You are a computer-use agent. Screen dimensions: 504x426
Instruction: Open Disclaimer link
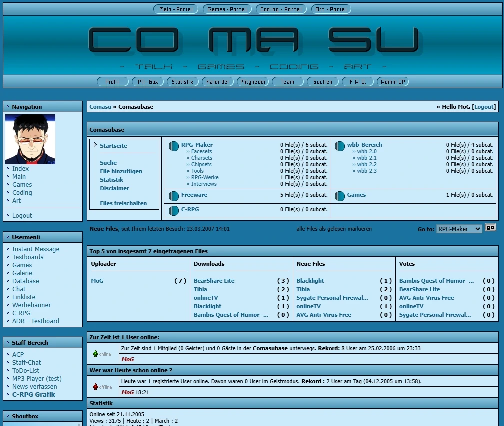[115, 188]
